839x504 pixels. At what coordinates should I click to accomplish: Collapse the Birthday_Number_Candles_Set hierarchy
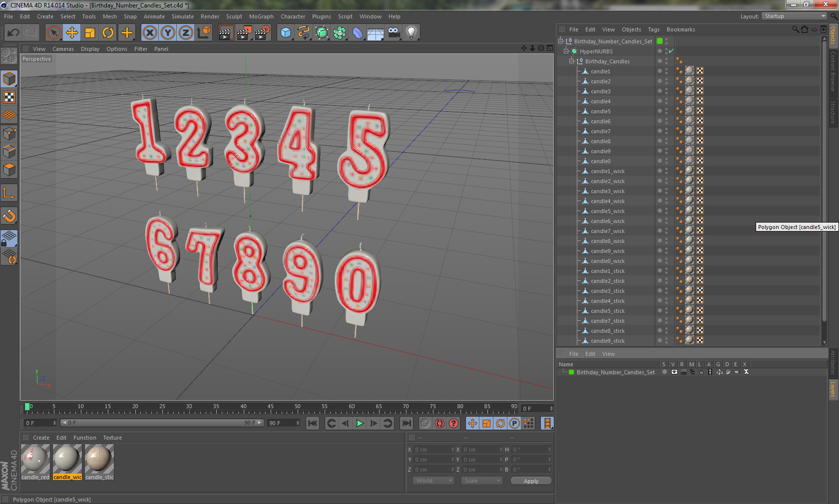561,41
